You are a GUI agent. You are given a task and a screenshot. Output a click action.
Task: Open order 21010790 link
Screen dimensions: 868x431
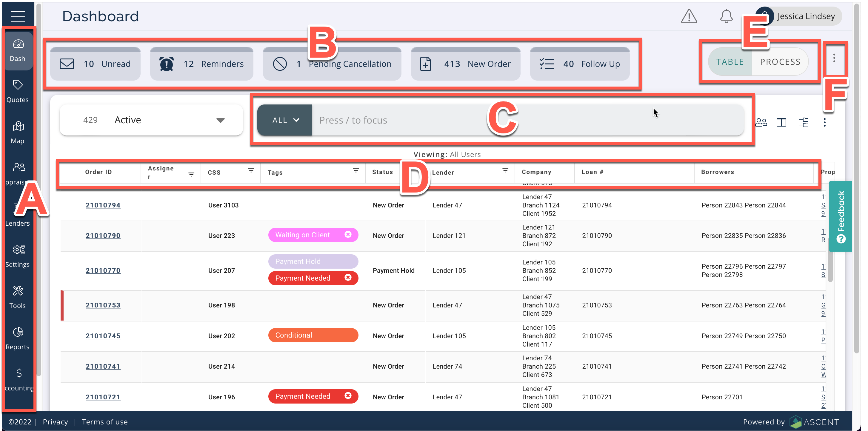point(103,235)
